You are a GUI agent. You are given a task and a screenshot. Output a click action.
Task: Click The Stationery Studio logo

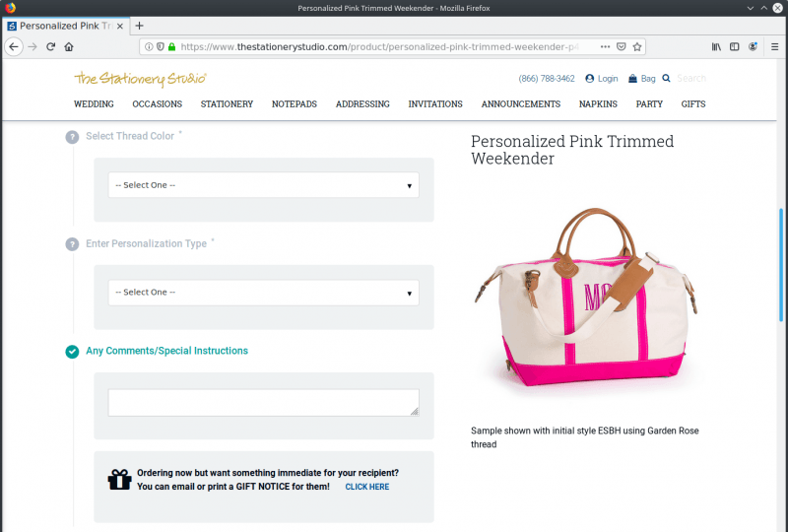tap(140, 79)
